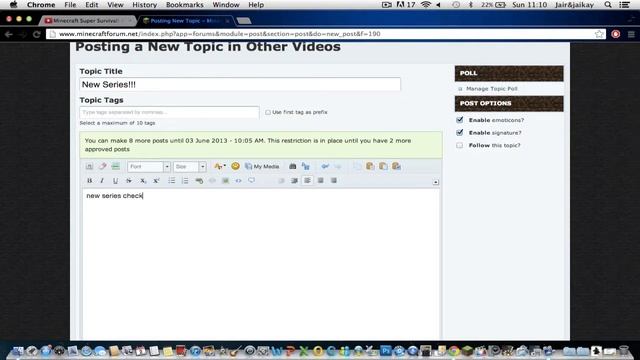Screen dimensions: 640x360
Task: Open the text color dropdown
Action: pos(220,166)
